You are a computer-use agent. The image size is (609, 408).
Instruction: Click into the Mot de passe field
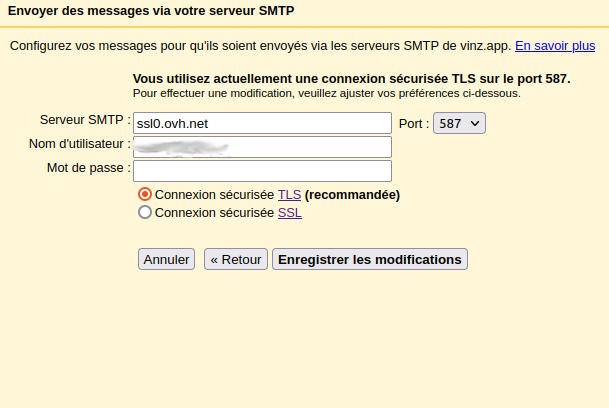coord(262,171)
